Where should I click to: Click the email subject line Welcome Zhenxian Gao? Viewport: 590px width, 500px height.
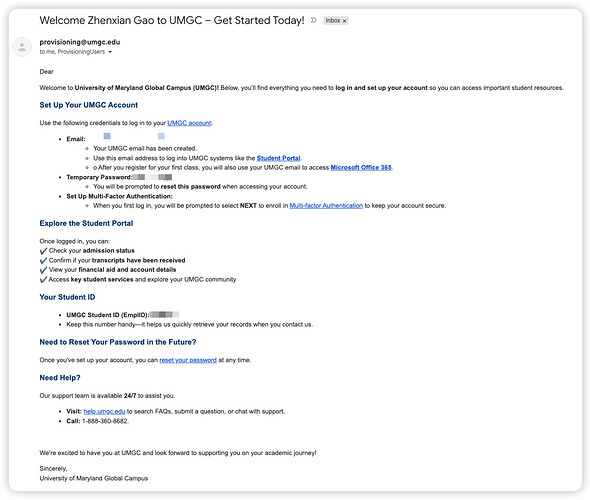coord(172,20)
